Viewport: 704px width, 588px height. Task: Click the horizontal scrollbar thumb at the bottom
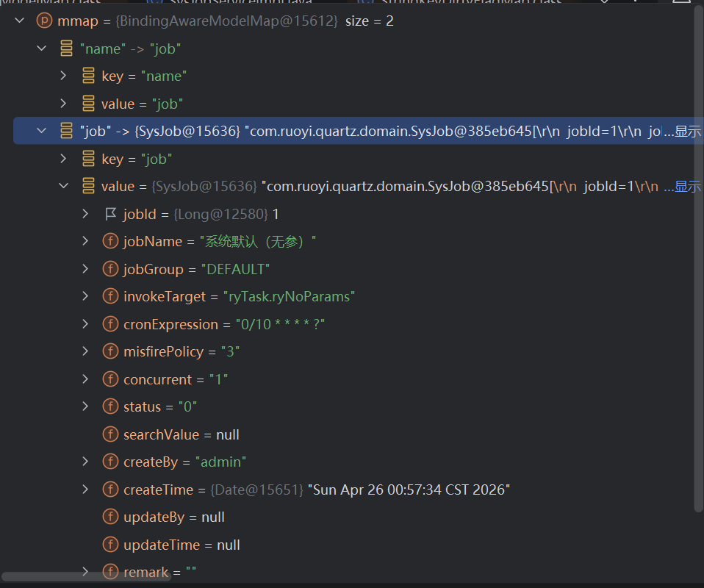[x=86, y=576]
